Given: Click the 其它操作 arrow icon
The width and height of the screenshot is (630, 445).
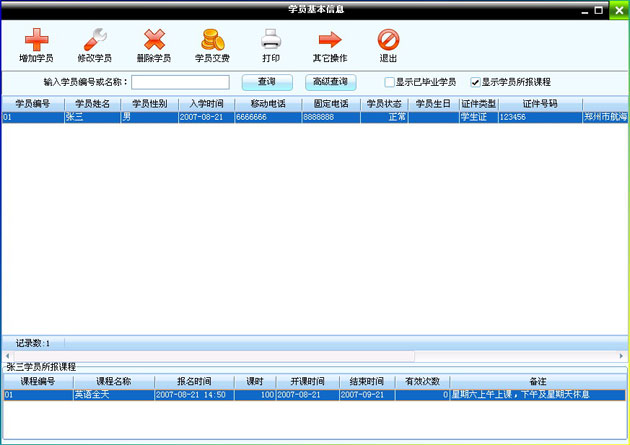Looking at the screenshot, I should pyautogui.click(x=330, y=40).
